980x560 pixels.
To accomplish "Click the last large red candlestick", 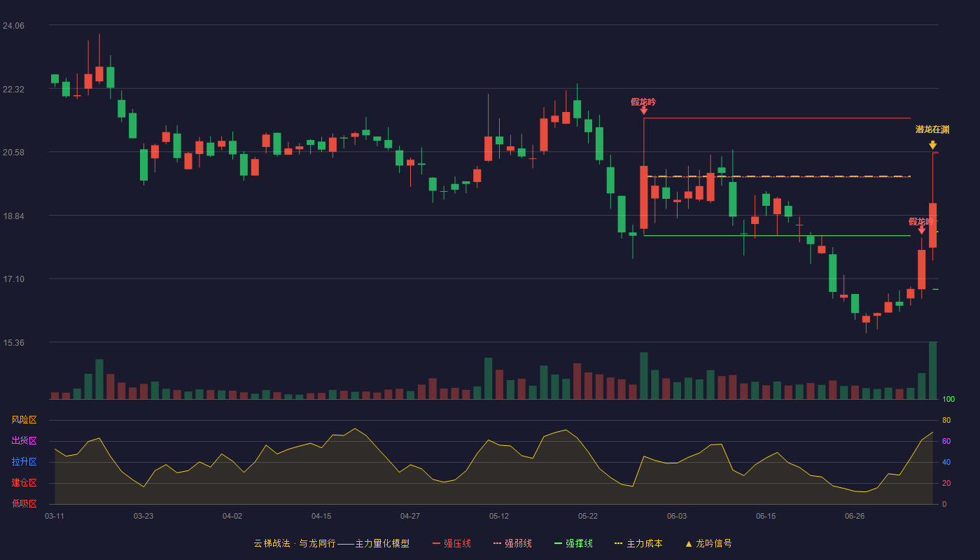I will point(932,225).
